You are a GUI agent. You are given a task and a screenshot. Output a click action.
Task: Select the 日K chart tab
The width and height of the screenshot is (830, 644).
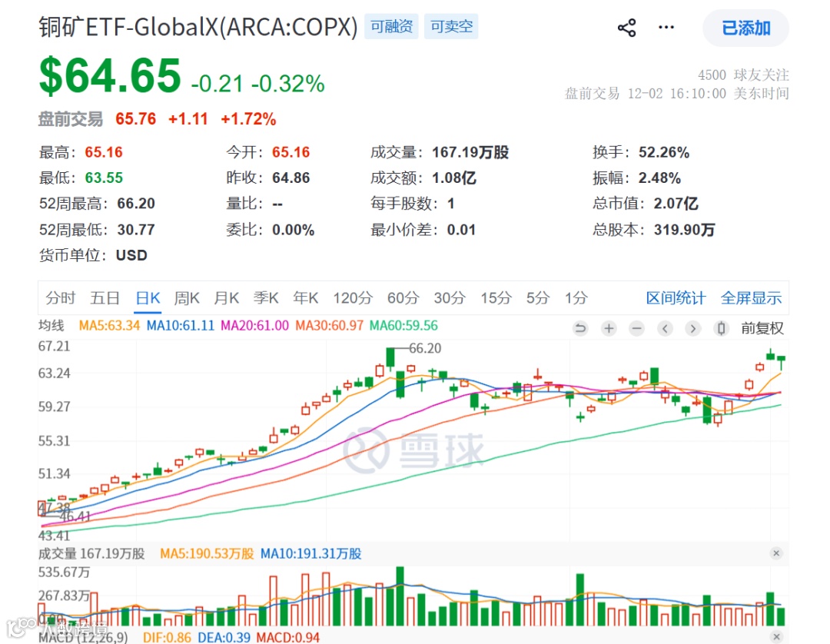148,298
